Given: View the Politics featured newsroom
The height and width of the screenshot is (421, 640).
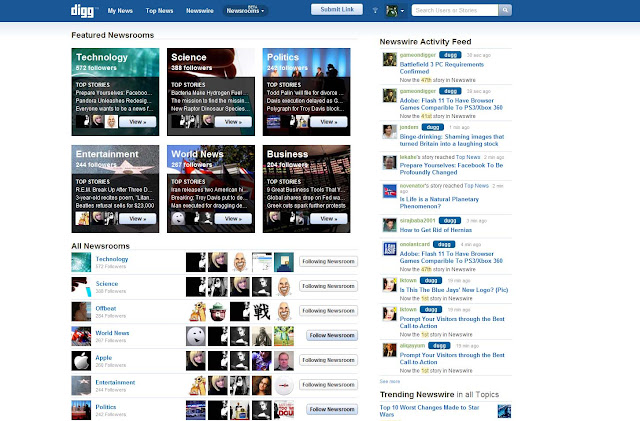Looking at the screenshot, I should point(329,122).
